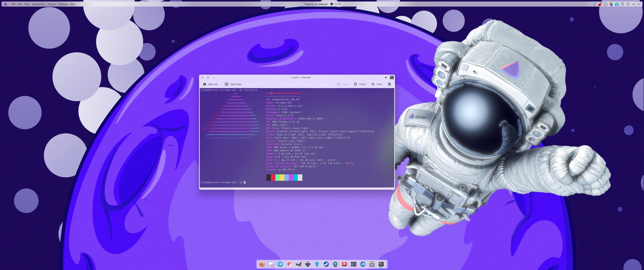Screen dimensions: 644x270
Task: Click the Konsole app icon in title bar
Action: (x=391, y=78)
